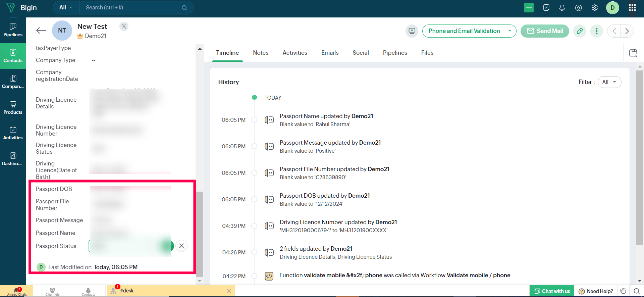Screen dimensions: 644x297
Task: Switch to the Notes tab
Action: tap(261, 53)
